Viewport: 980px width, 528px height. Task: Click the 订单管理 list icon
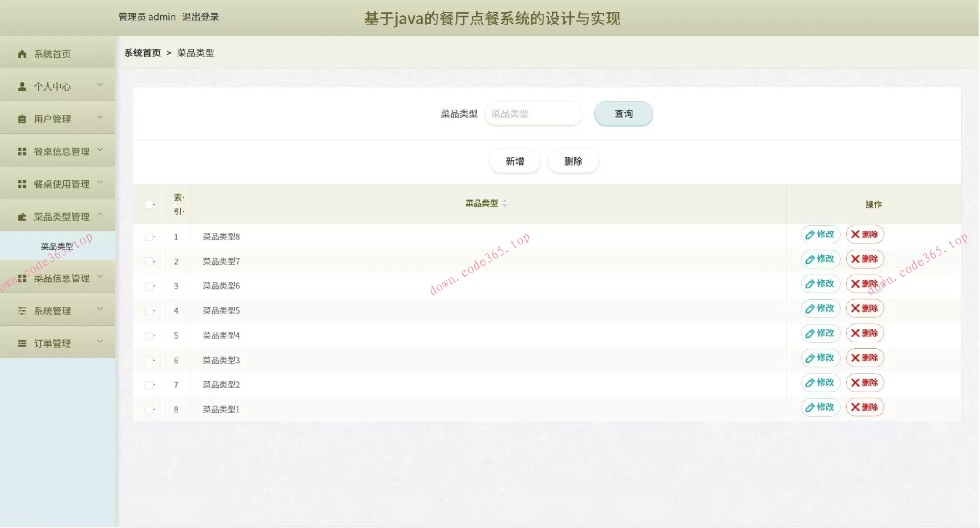coord(21,343)
